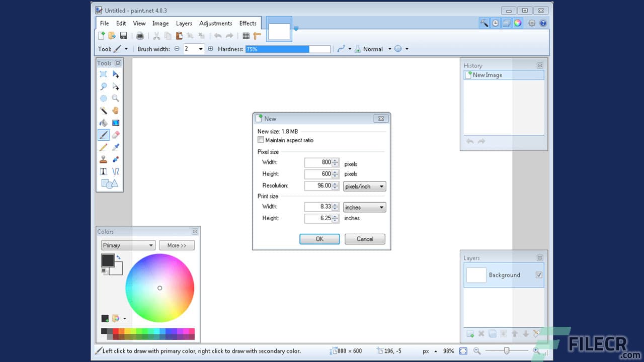Screen dimensions: 644x362
Task: Select the Clone Stamp tool
Action: pyautogui.click(x=103, y=158)
